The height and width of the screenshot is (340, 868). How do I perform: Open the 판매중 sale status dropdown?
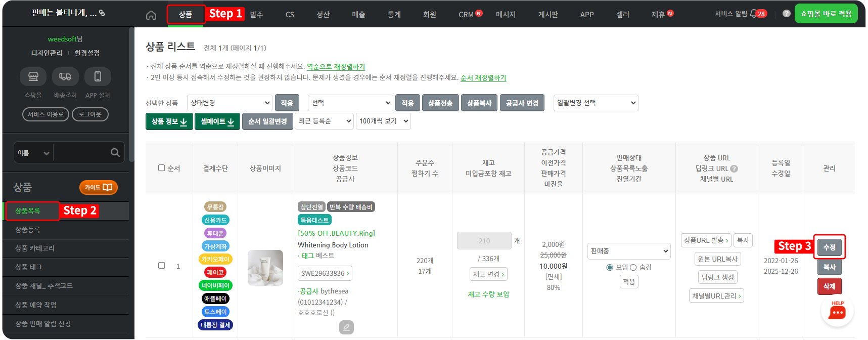(629, 251)
